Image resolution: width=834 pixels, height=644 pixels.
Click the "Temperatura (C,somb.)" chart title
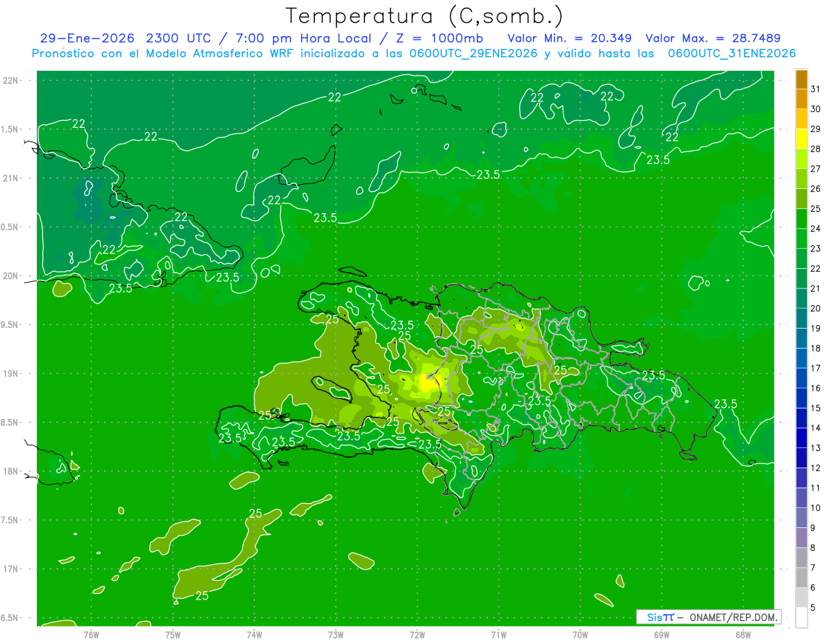(425, 16)
